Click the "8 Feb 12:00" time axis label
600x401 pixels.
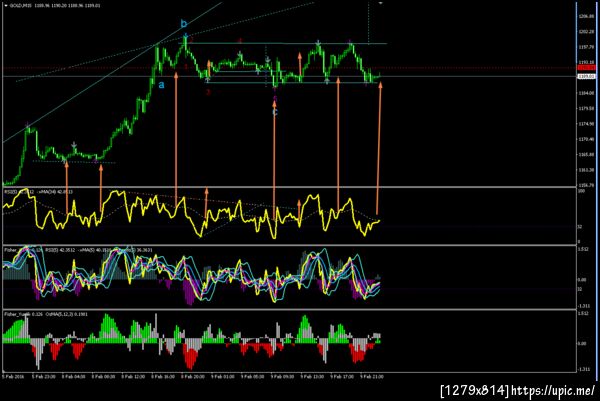133,377
